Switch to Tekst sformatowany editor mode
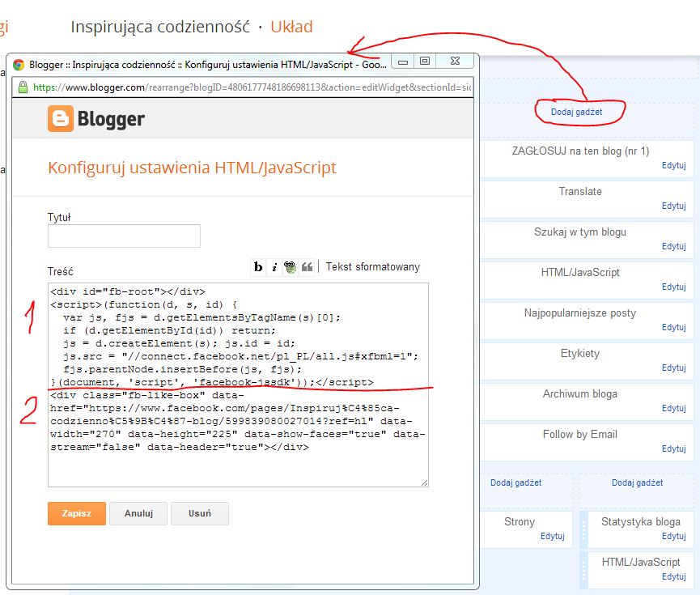This screenshot has height=595, width=700. pos(373,266)
